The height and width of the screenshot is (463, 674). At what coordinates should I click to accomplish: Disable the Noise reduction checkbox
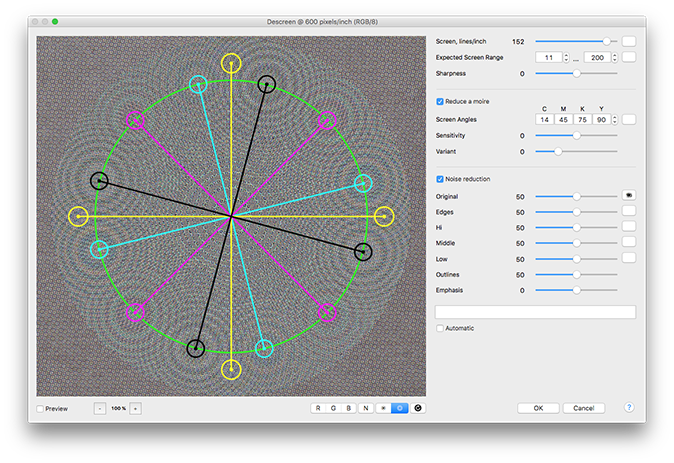(440, 179)
